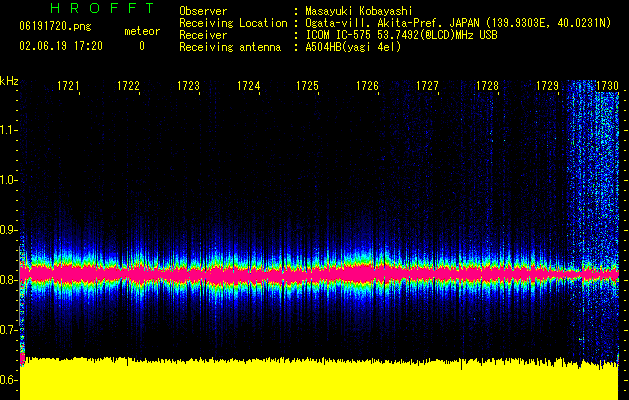The width and height of the screenshot is (629, 400).
Task: Click the yellow power level area
Action: 300,382
